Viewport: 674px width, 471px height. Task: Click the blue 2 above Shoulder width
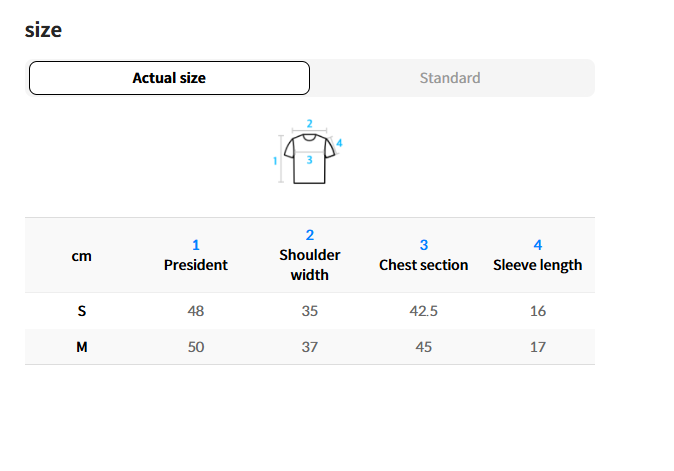310,235
